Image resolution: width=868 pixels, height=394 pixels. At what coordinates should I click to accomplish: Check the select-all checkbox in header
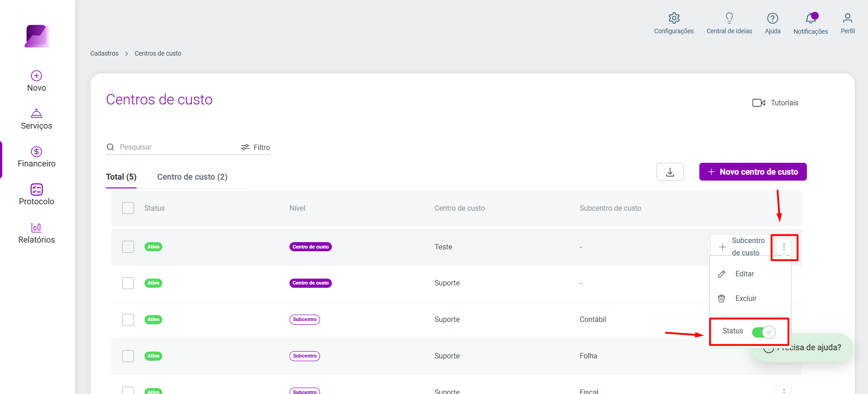pyautogui.click(x=128, y=208)
